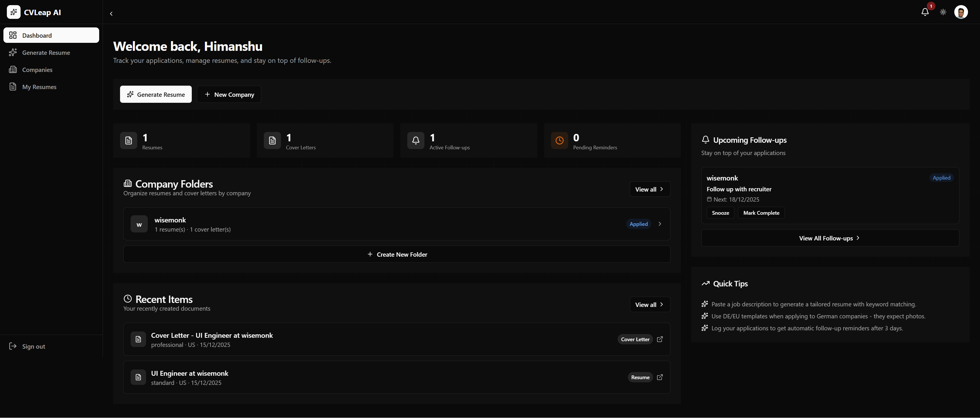Mark the wisemonk follow-up complete
980x418 pixels.
click(761, 213)
